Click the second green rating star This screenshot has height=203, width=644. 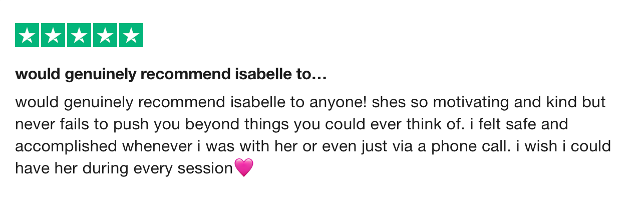tap(53, 35)
